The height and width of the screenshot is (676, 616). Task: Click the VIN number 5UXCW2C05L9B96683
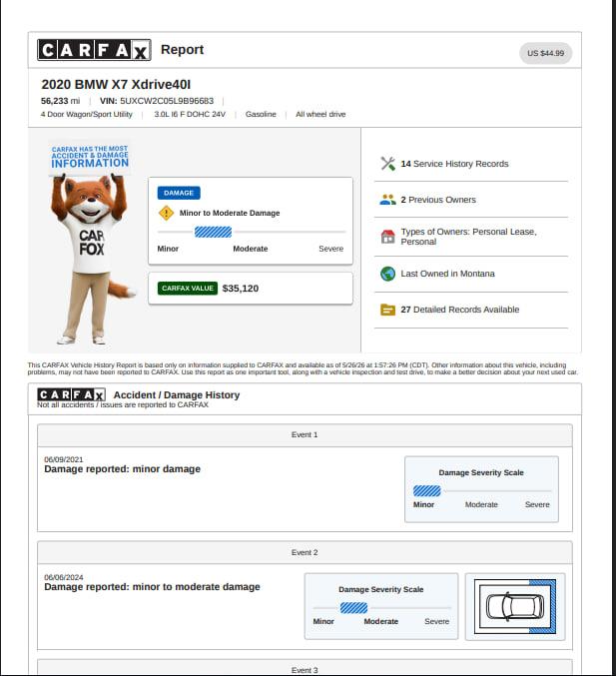tap(167, 101)
